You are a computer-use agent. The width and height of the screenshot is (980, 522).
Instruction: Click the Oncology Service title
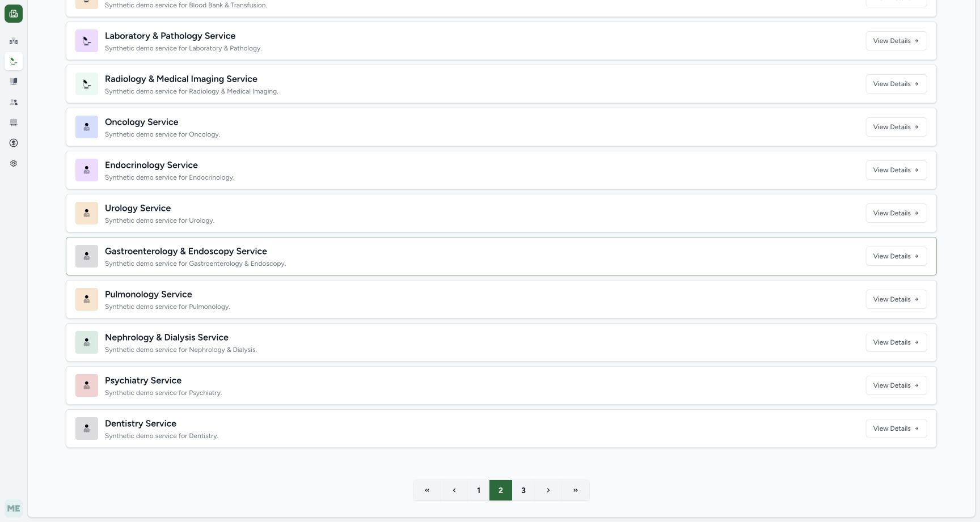click(142, 122)
